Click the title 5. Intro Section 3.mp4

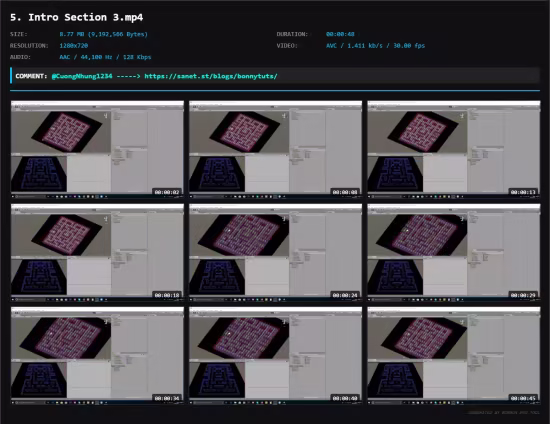[76, 18]
